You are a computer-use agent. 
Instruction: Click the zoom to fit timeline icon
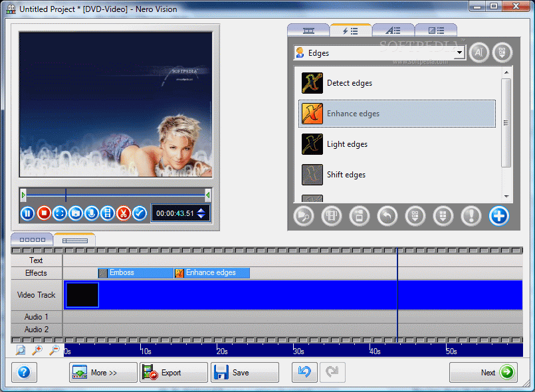pyautogui.click(x=21, y=350)
